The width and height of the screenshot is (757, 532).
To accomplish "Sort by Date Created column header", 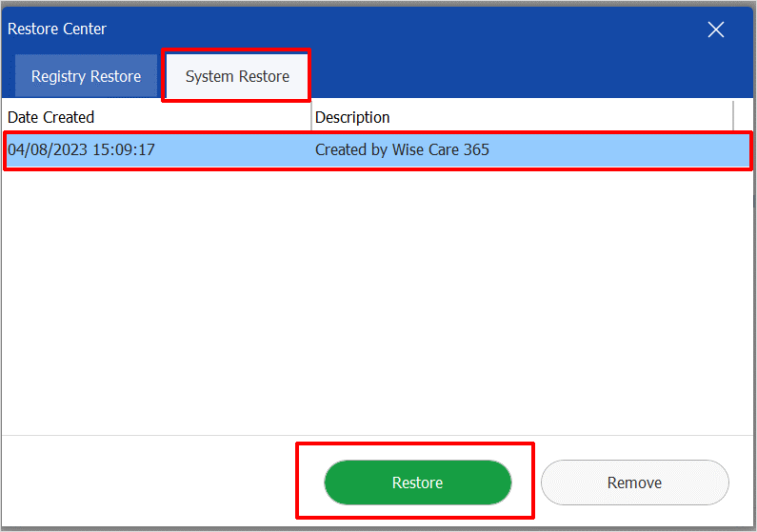I will [157, 117].
